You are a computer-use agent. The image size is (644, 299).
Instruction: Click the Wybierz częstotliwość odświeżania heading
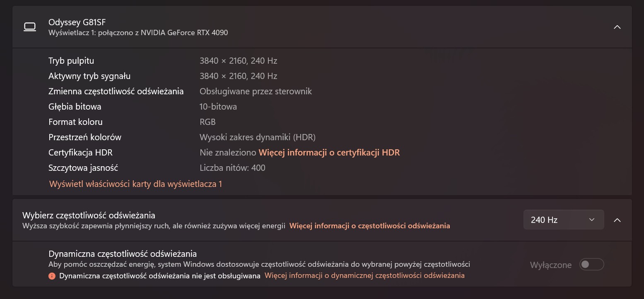[x=89, y=215]
